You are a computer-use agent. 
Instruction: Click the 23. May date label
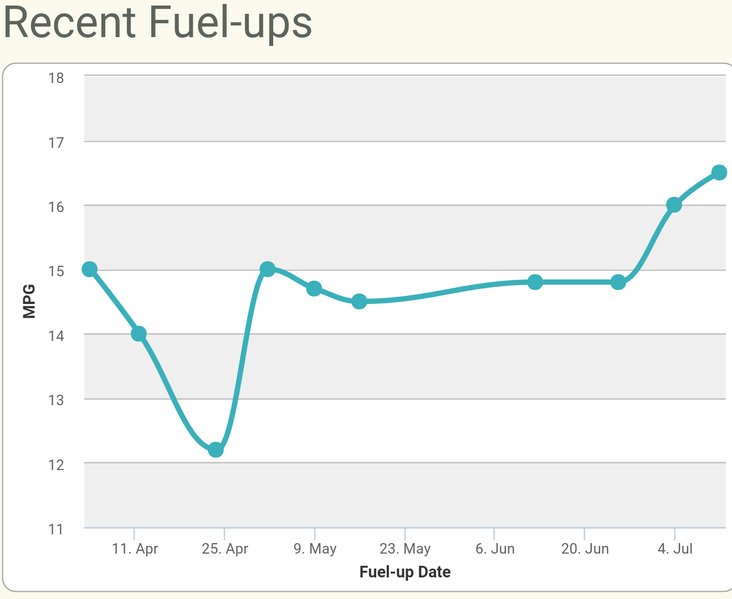405,549
